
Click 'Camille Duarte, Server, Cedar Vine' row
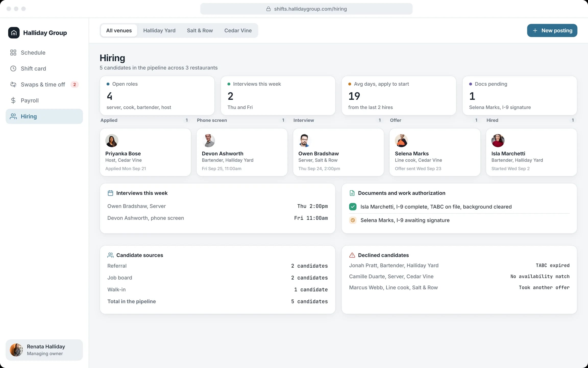click(459, 277)
